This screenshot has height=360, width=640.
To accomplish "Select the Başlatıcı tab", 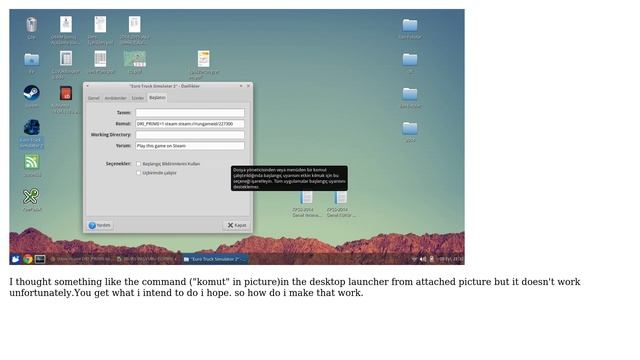I will pos(157,98).
